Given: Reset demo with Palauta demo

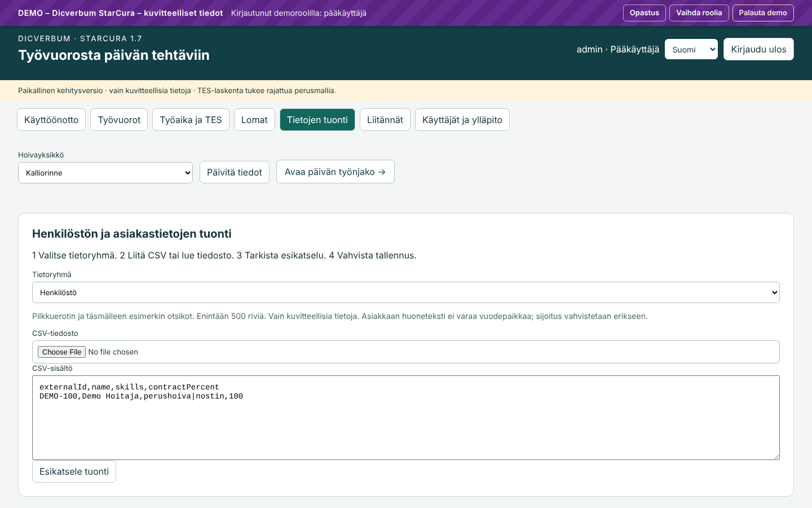Looking at the screenshot, I should pos(763,13).
